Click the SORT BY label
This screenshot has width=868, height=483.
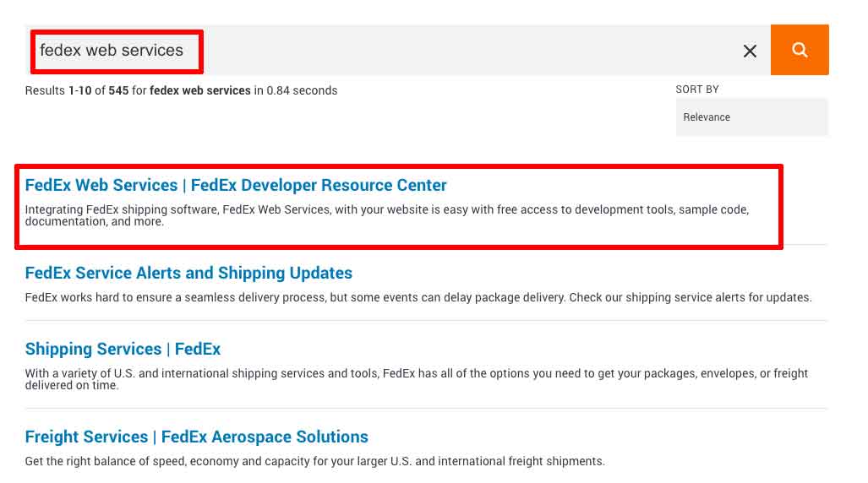click(x=697, y=90)
